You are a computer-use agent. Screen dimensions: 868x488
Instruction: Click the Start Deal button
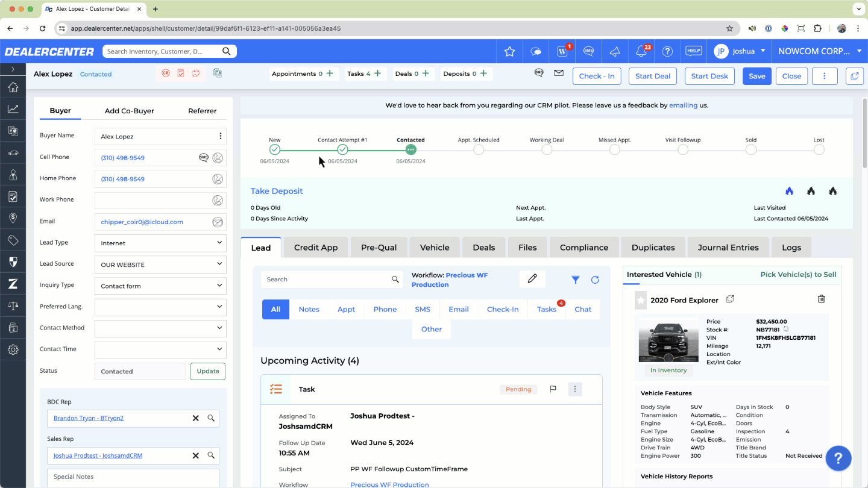(x=653, y=76)
